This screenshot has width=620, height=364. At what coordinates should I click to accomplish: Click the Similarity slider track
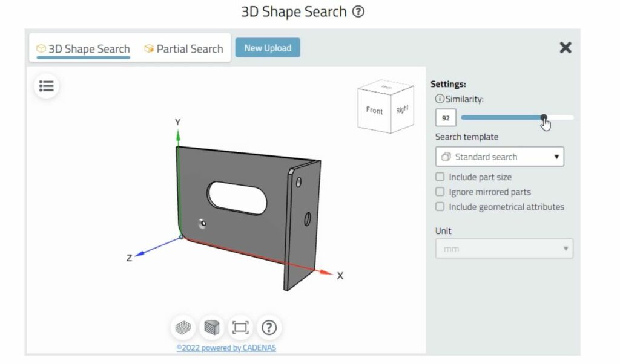coord(503,118)
